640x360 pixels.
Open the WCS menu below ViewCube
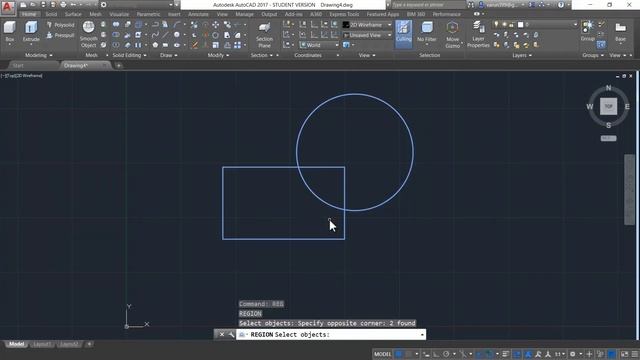(x=608, y=138)
